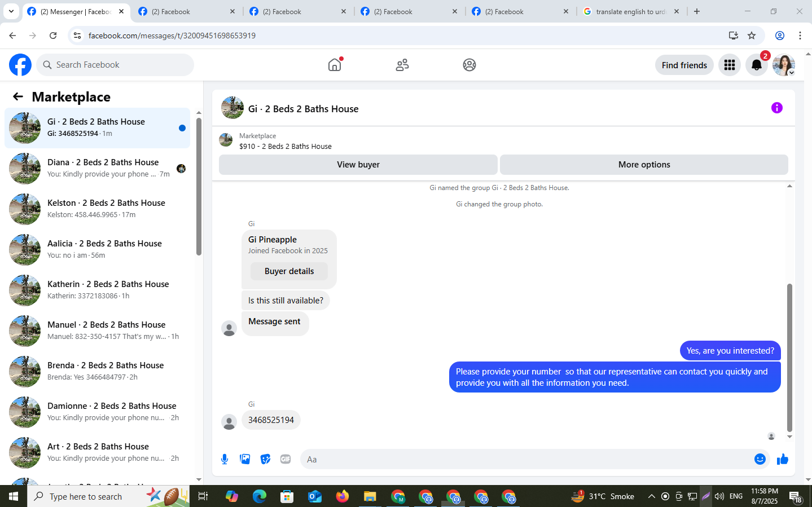
Task: Open the Facebook logo home link
Action: (20, 65)
